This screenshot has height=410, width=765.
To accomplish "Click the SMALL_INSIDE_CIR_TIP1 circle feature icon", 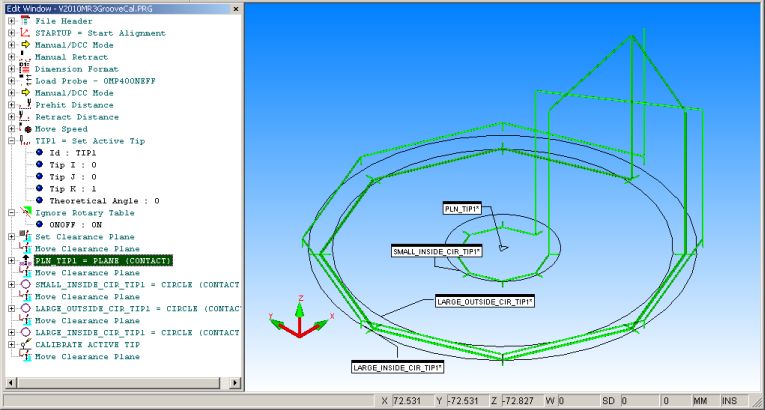I will tap(25, 285).
